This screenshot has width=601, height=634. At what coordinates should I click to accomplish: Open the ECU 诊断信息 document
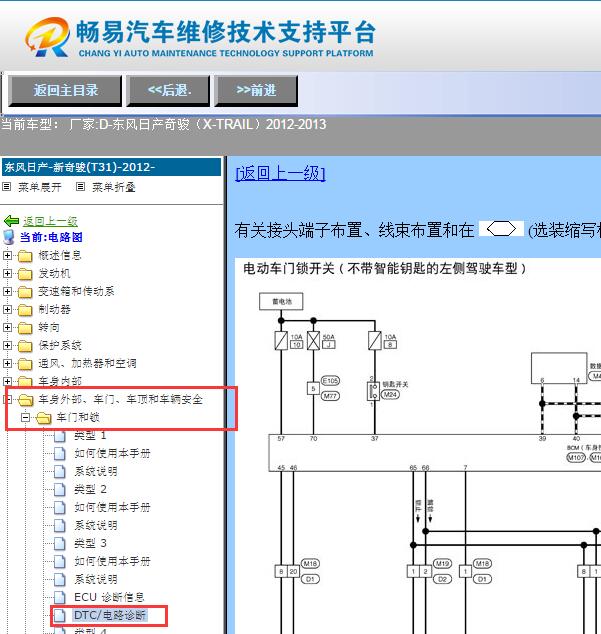click(x=109, y=597)
